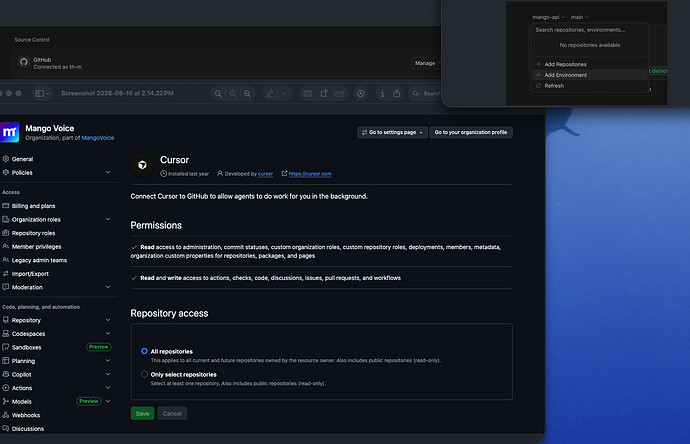
Task: Click the markup pen icon in Preview toolbar
Action: (x=270, y=93)
